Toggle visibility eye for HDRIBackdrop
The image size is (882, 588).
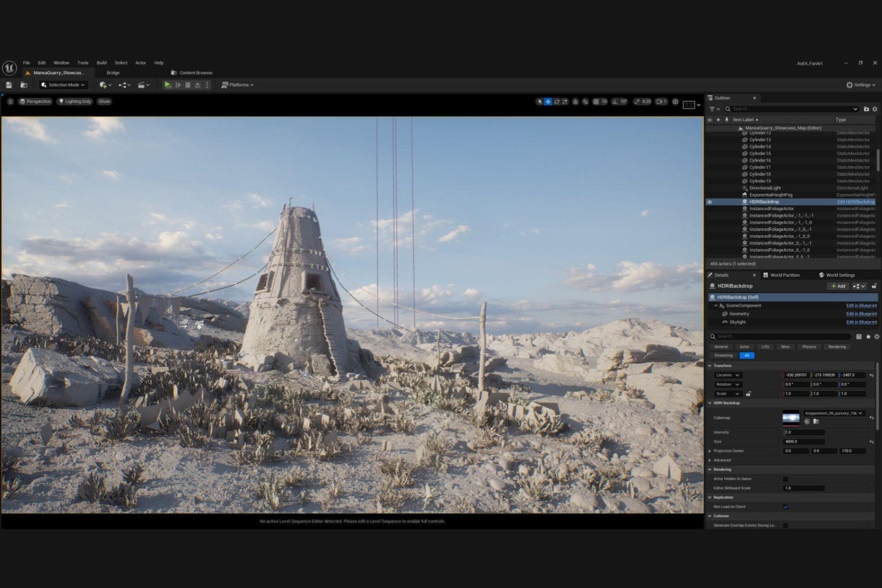point(710,202)
